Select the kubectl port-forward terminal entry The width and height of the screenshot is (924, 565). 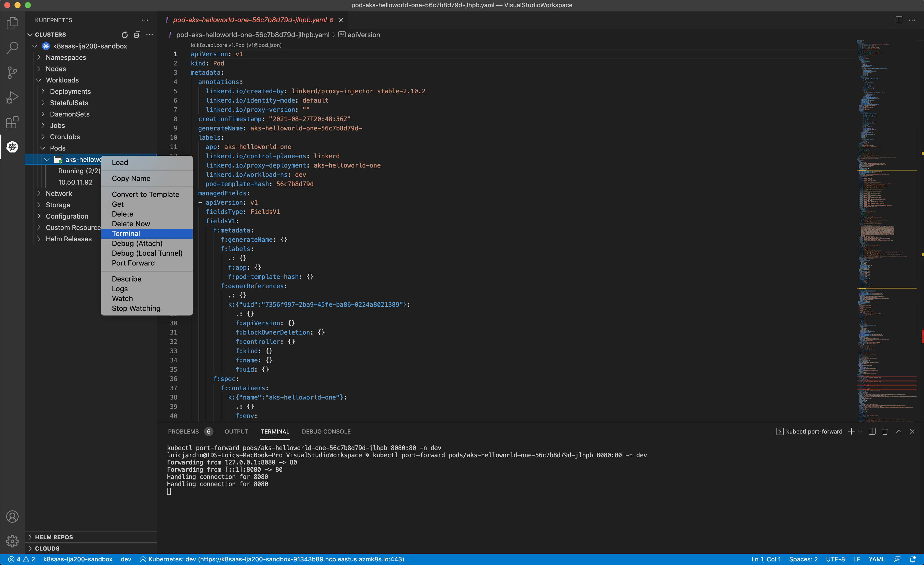[809, 431]
